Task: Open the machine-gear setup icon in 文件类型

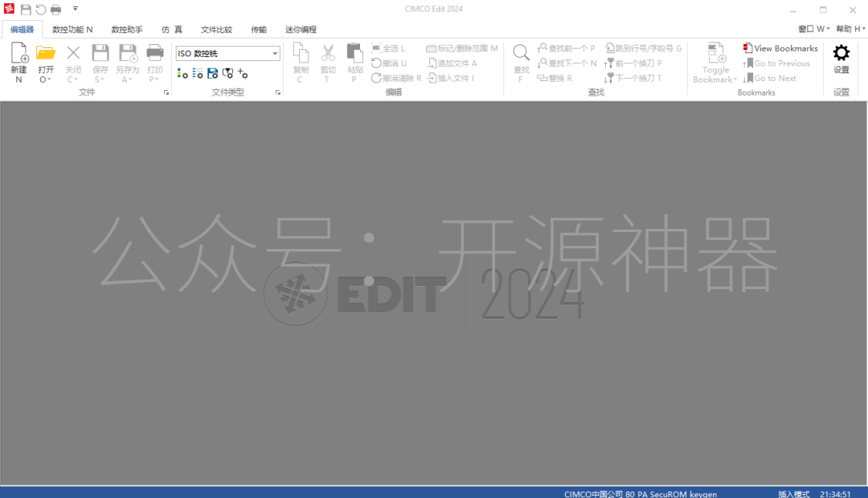Action: pyautogui.click(x=227, y=74)
